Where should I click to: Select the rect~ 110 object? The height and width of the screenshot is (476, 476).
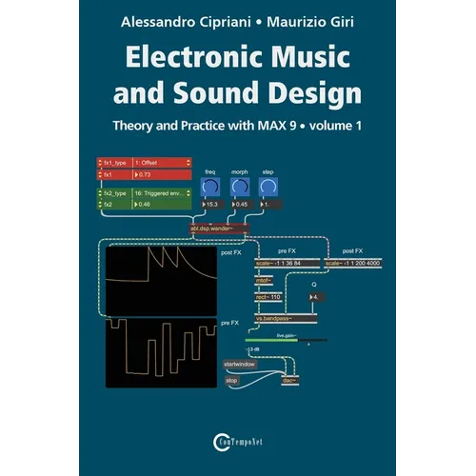[268, 297]
